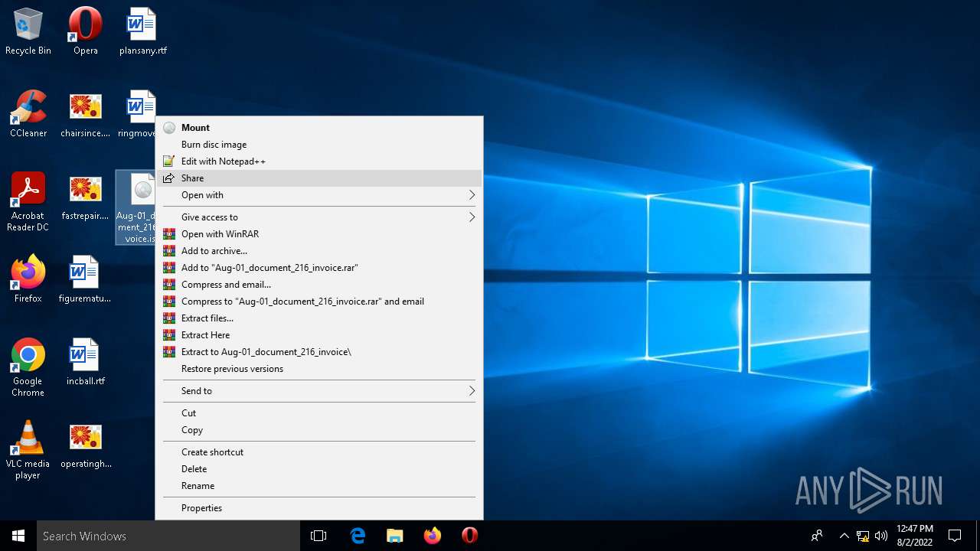Expand the Give access to submenu

[x=319, y=217]
